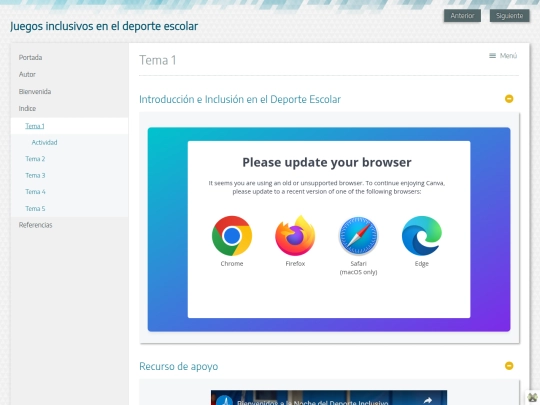Open Autor in the sidebar
The image size is (540, 405).
click(27, 74)
